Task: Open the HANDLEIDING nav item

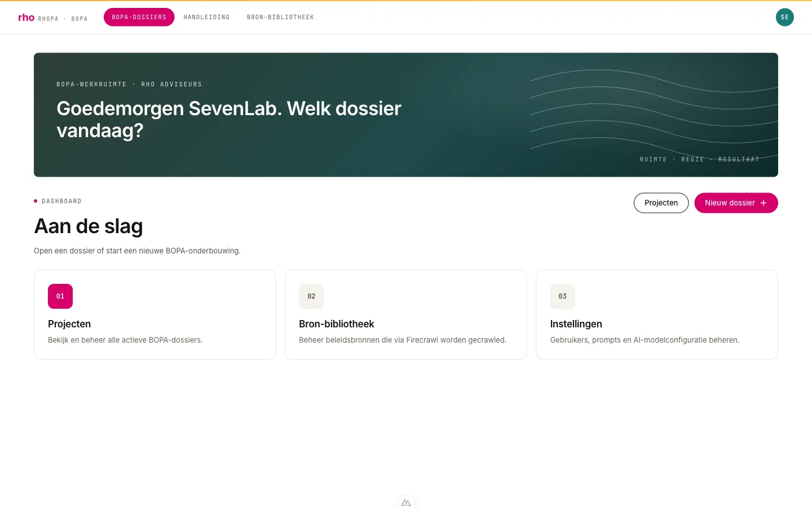Action: [206, 17]
